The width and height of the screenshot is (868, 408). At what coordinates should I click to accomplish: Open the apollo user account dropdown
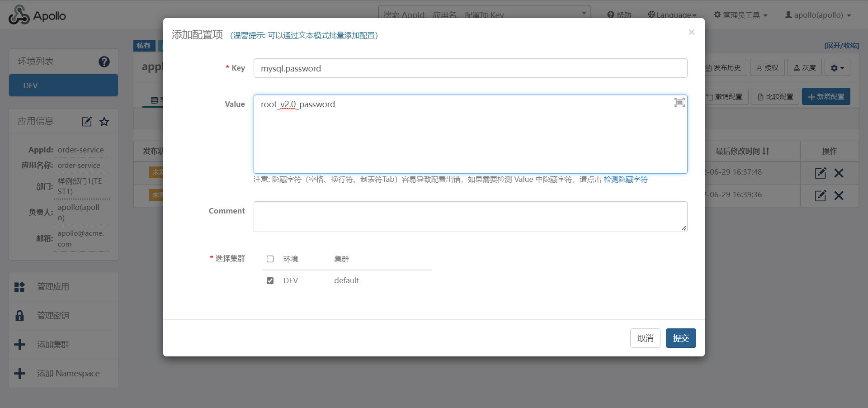818,15
